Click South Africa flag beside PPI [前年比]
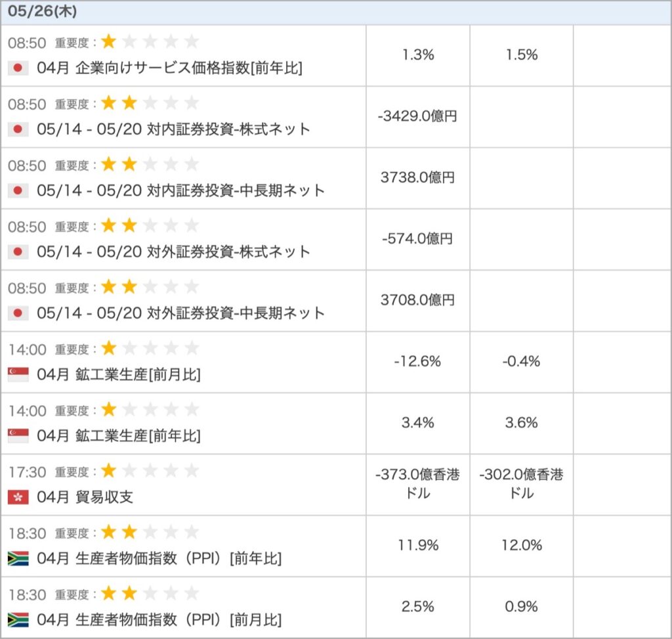672x639 pixels. tap(18, 558)
